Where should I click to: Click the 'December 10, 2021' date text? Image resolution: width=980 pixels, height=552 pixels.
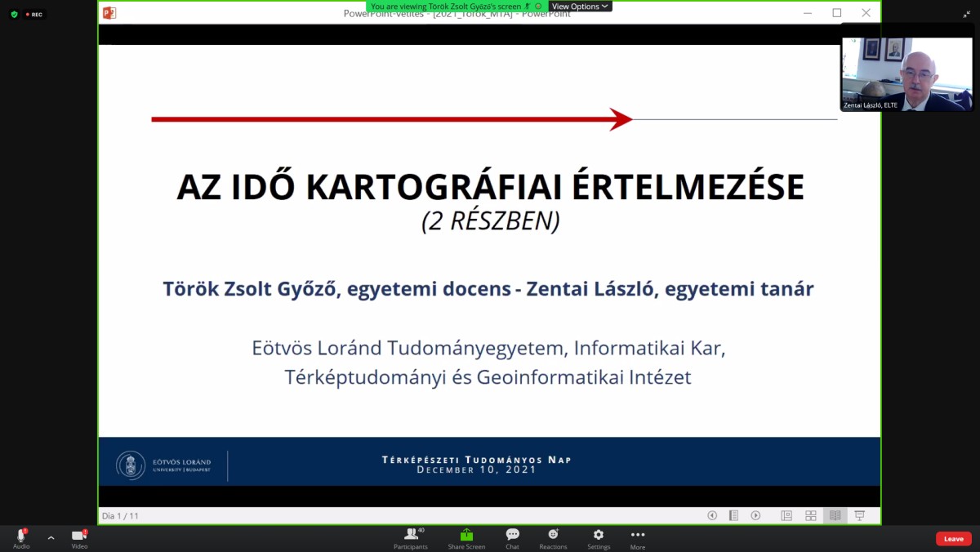coord(477,470)
